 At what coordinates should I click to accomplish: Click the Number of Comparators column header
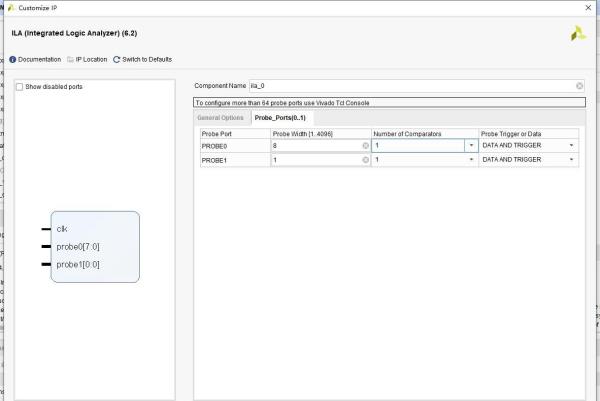[425, 134]
